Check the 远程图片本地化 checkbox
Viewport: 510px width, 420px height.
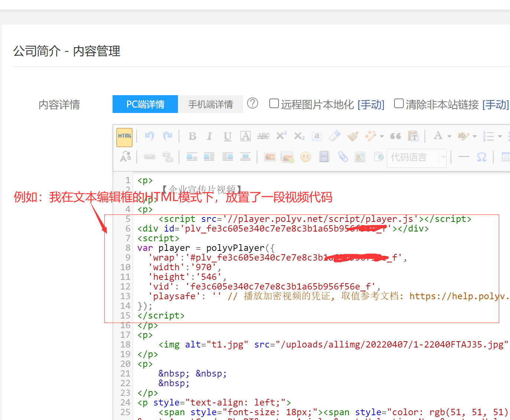tap(274, 103)
